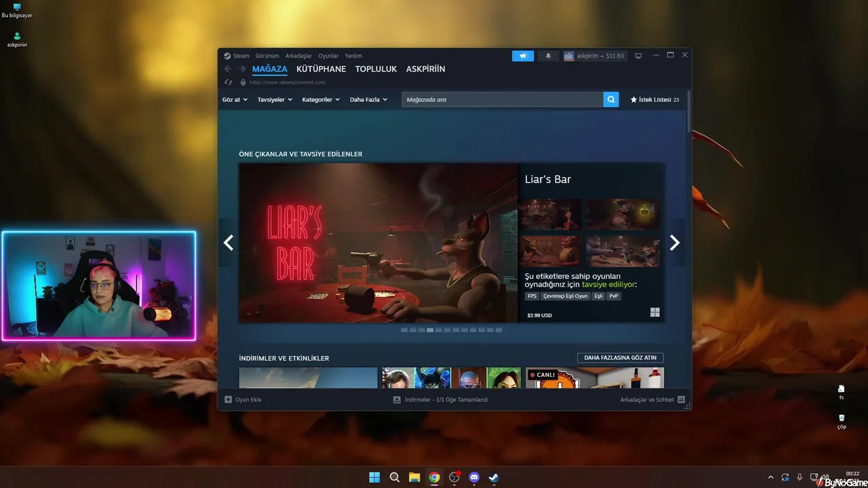The height and width of the screenshot is (488, 868).
Task: Select the PvP tag
Action: (x=614, y=296)
